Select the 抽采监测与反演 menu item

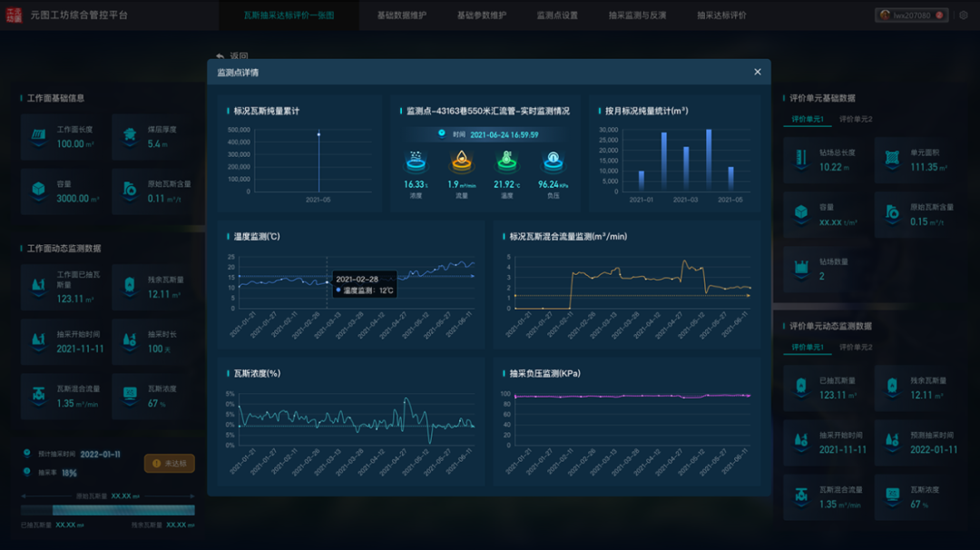tap(637, 15)
